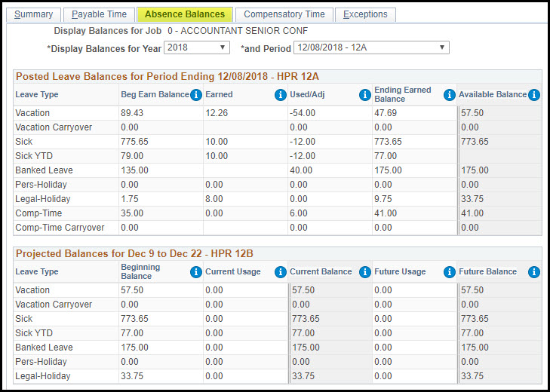Click info icon beside Available Balance
Viewport: 550px width, 392px height.
534,95
